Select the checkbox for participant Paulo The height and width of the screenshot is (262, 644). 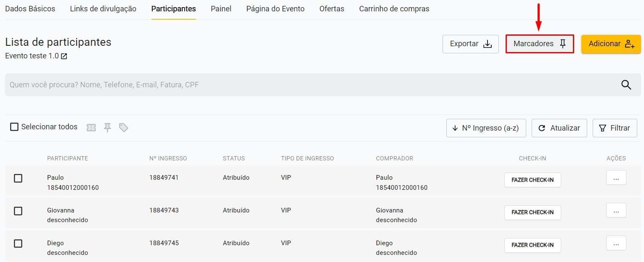click(18, 178)
